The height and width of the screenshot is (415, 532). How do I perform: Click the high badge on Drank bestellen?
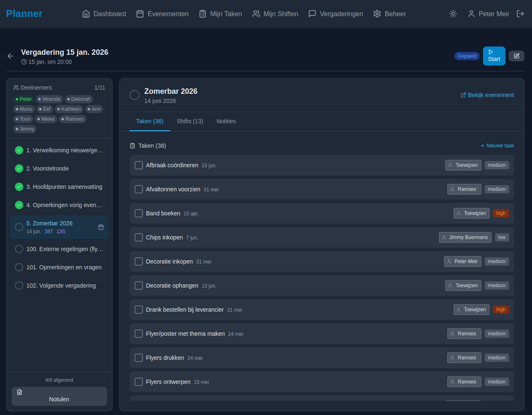click(501, 310)
